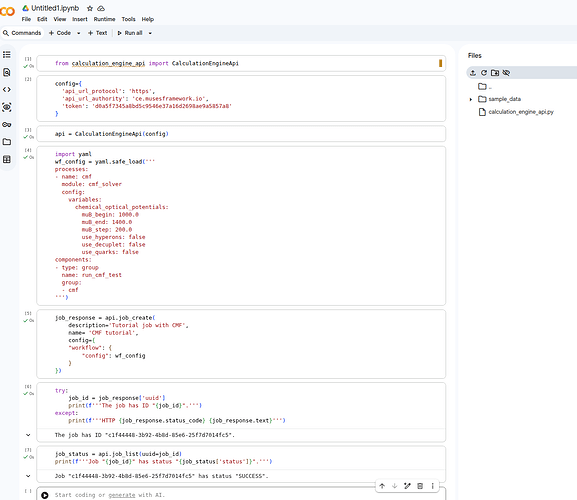Open the Tools menu

[128, 19]
